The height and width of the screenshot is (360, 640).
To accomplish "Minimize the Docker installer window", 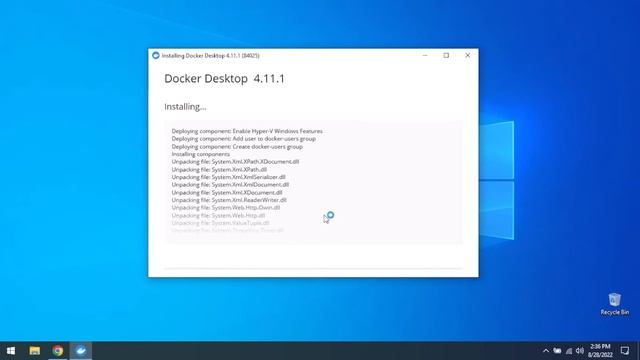I will coord(425,55).
